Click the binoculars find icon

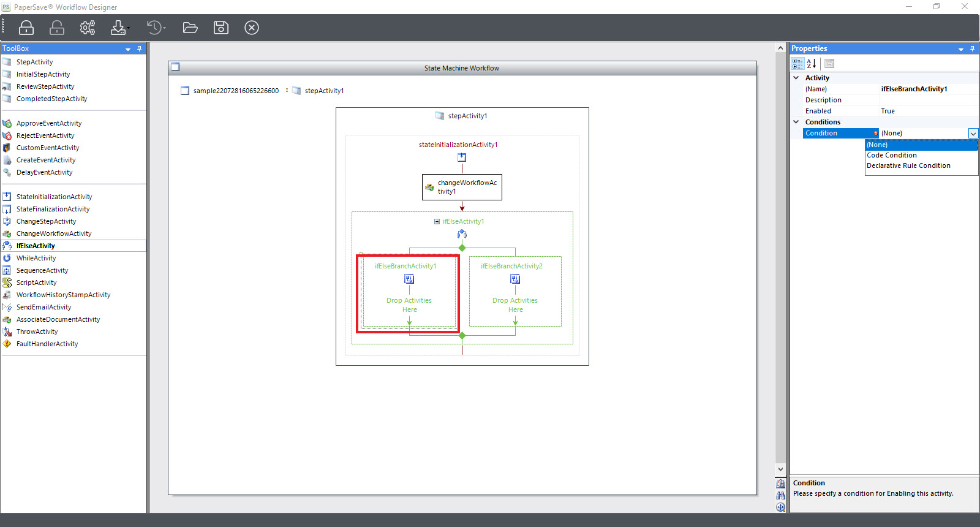coord(780,495)
